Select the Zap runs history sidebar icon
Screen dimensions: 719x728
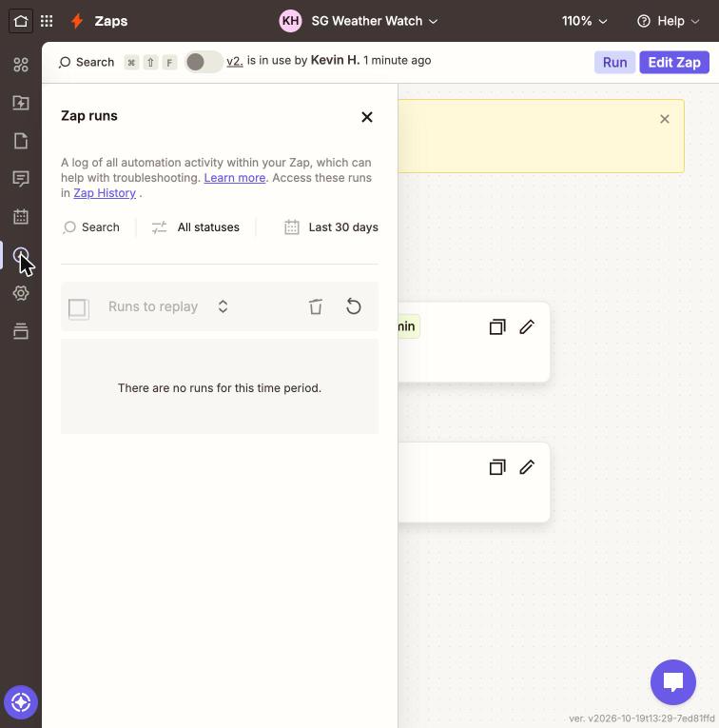[x=21, y=255]
